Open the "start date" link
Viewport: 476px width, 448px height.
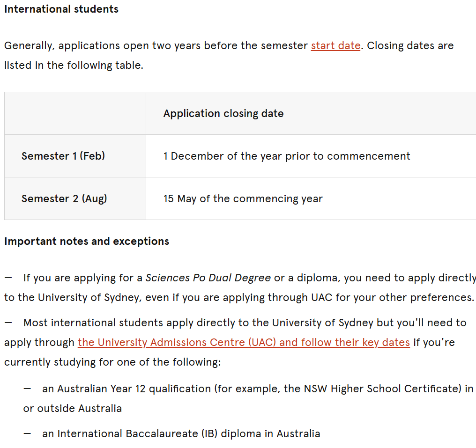coord(335,46)
